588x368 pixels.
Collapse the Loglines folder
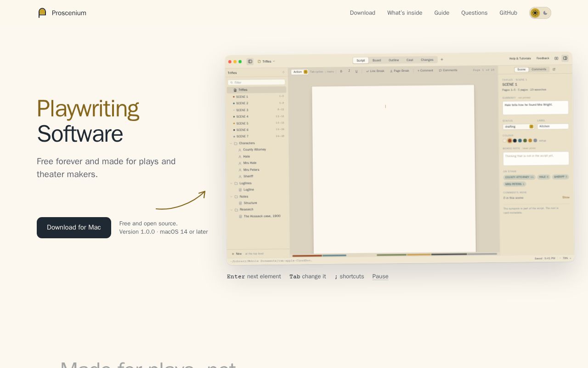231,184
